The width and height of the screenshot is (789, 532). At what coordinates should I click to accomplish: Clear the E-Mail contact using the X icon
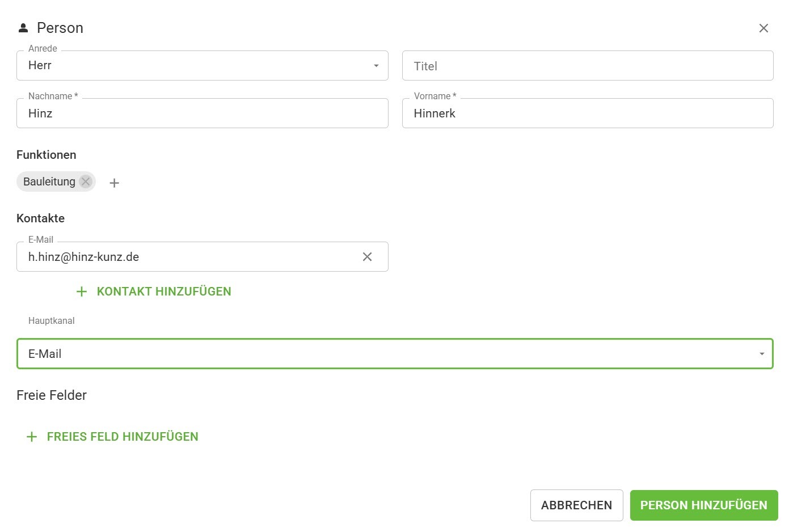coord(367,257)
